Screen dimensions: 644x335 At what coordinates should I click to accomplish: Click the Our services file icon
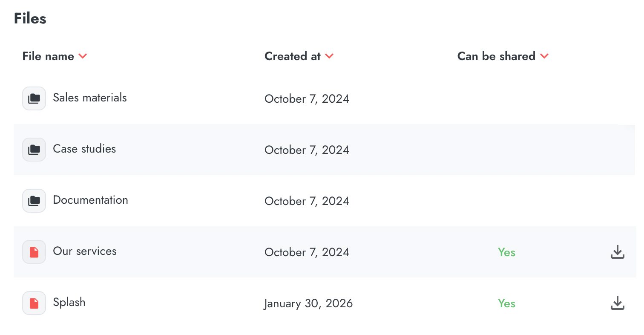click(34, 252)
